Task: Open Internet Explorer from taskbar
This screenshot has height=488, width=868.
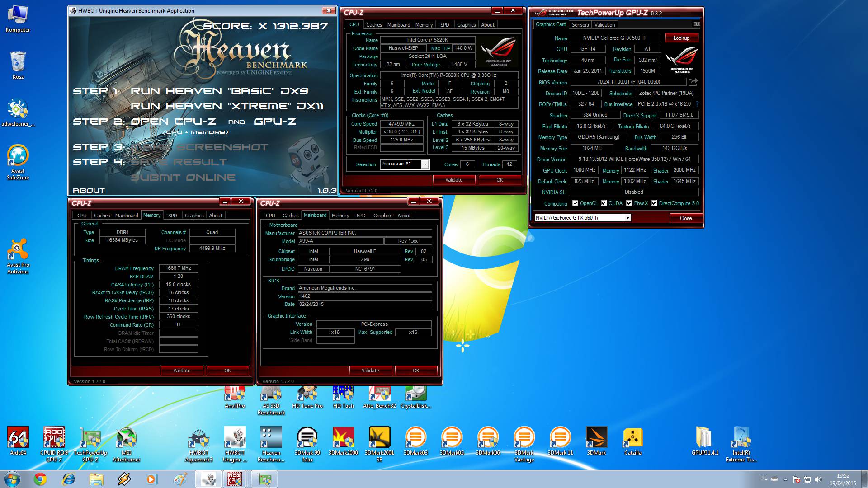Action: pos(68,479)
